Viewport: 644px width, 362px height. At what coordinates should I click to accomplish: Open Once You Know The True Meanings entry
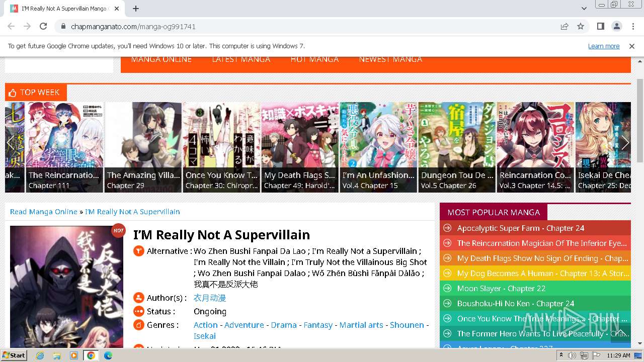pos(542,319)
